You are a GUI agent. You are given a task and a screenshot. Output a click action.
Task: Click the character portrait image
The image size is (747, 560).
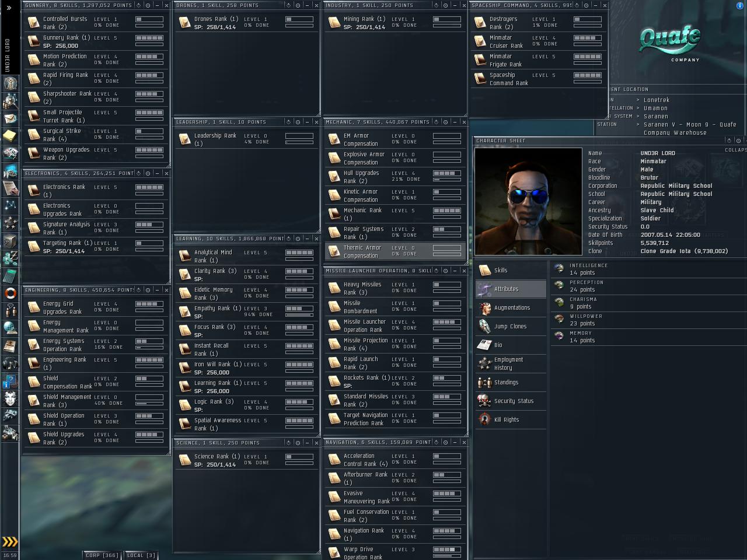(x=528, y=201)
